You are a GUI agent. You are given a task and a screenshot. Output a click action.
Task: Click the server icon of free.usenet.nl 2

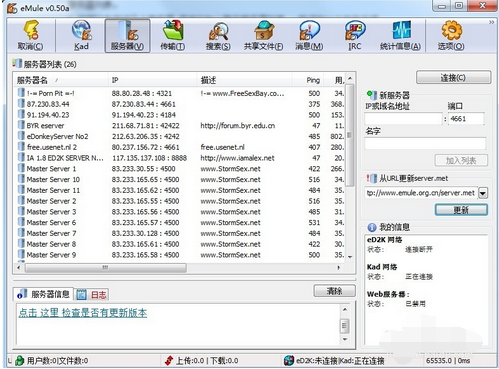pyautogui.click(x=21, y=147)
